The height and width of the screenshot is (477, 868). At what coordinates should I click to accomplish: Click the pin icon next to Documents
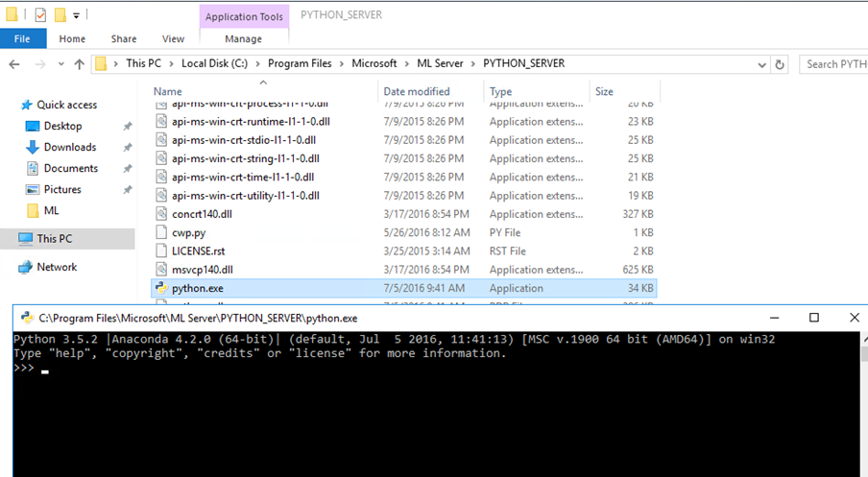[128, 168]
